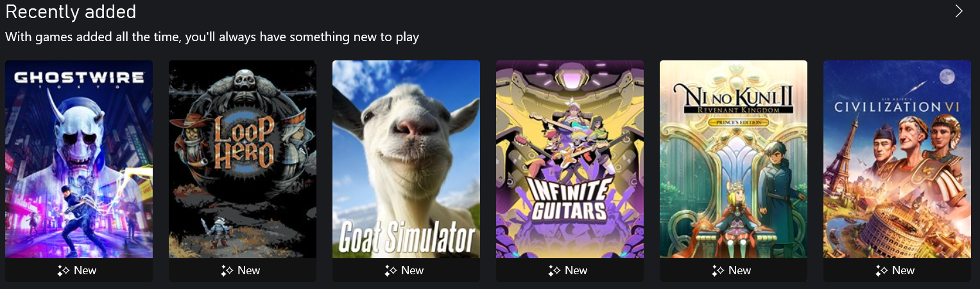Open the Civilization VI game cover

pos(897,159)
